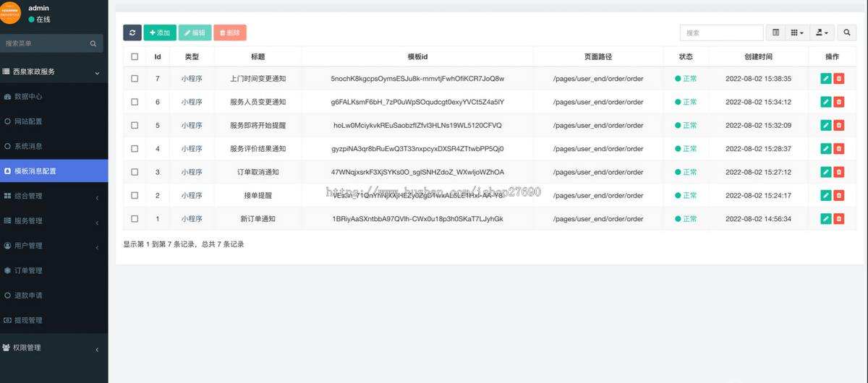Click the 模板id column header
Viewport: 868px width, 383px height.
[417, 56]
